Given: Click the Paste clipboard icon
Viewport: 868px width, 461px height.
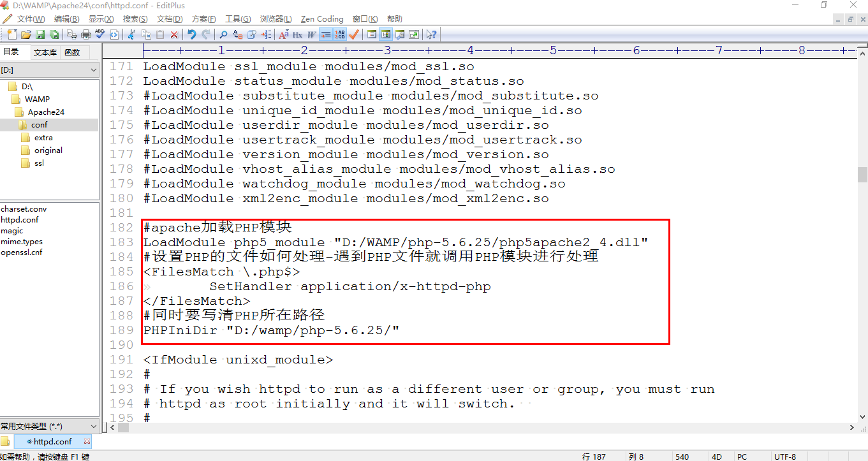Looking at the screenshot, I should pyautogui.click(x=159, y=34).
